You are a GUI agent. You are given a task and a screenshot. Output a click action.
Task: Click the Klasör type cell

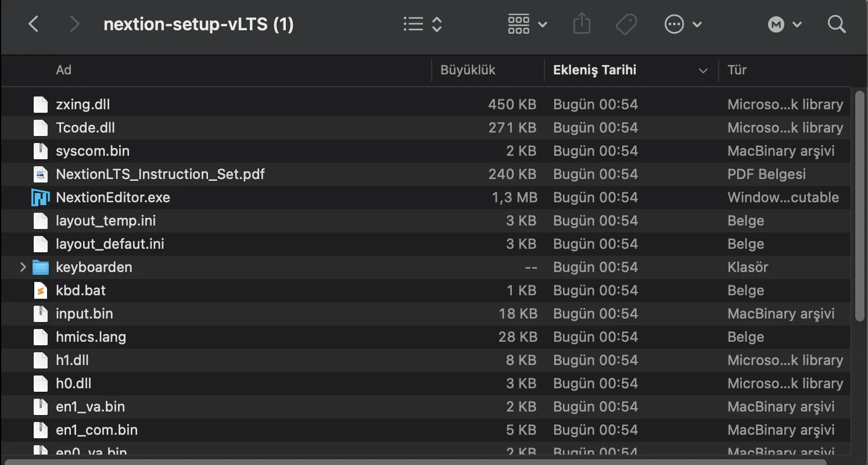(x=748, y=267)
